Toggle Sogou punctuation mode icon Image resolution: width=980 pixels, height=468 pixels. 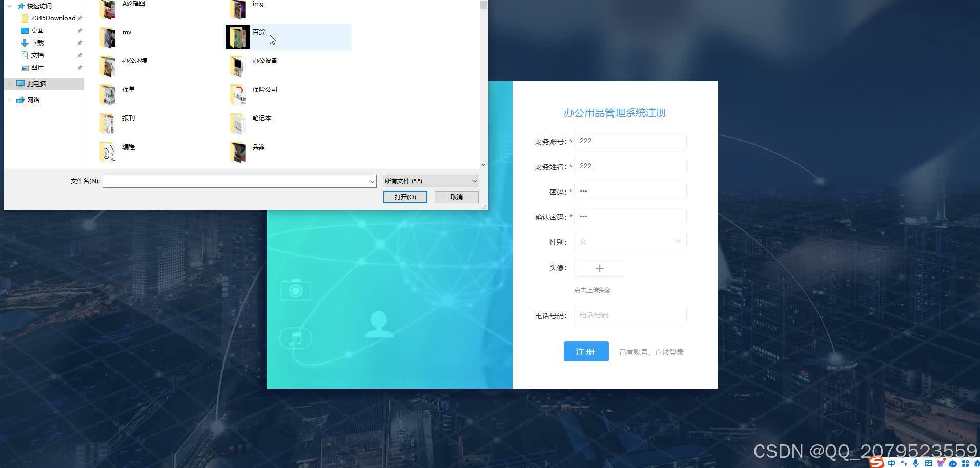click(904, 463)
